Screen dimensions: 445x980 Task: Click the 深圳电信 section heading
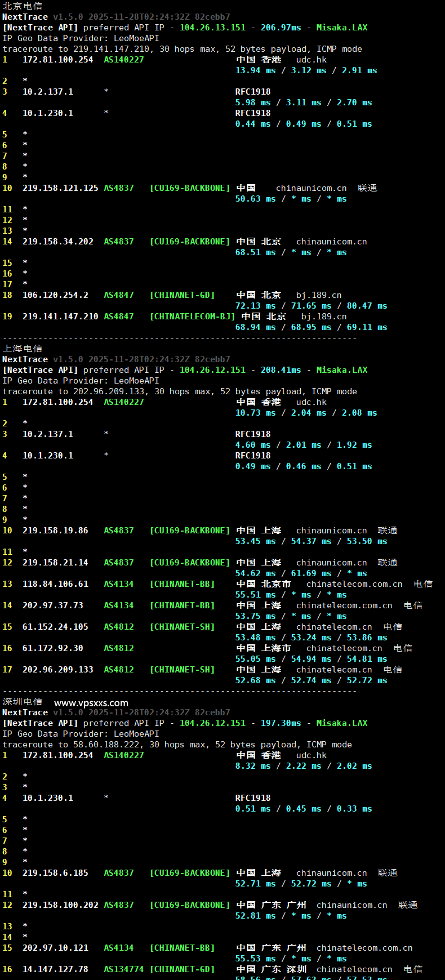click(22, 702)
